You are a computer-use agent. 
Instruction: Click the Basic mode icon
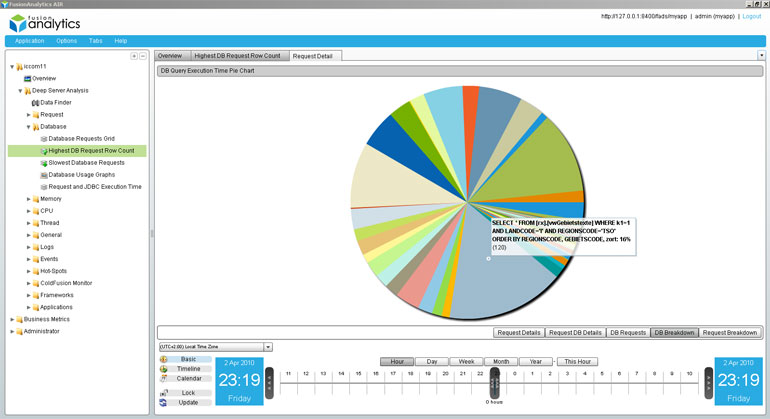click(x=164, y=360)
